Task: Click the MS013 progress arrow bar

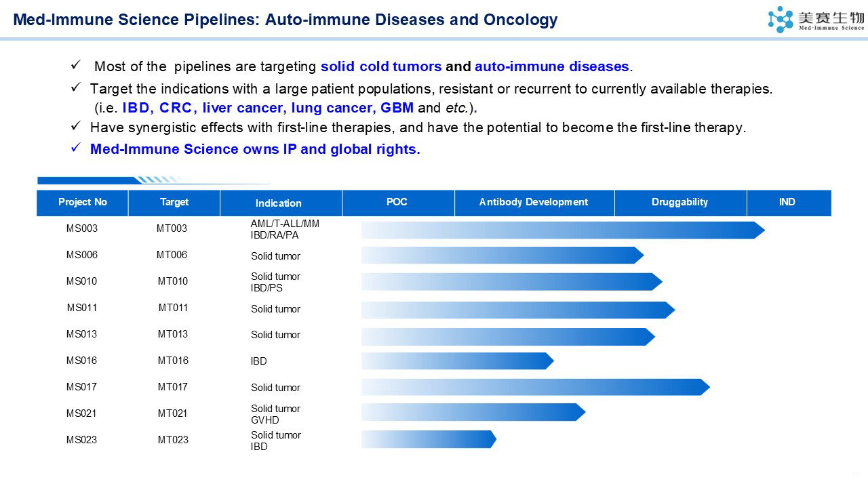Action: (508, 337)
